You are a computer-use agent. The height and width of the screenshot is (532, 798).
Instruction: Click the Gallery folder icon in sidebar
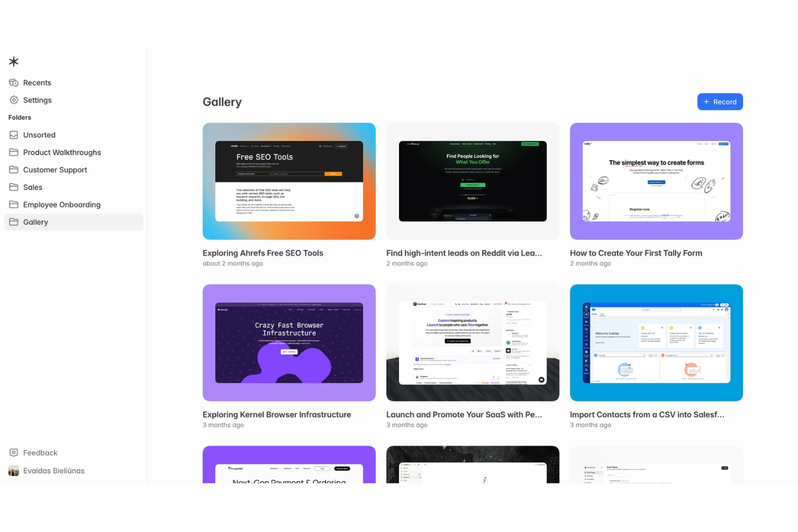13,222
